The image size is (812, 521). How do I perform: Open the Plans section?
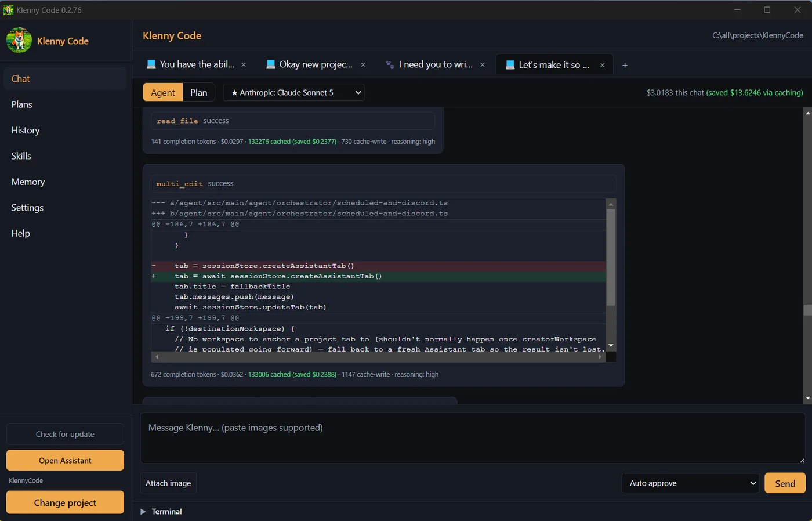(65, 104)
